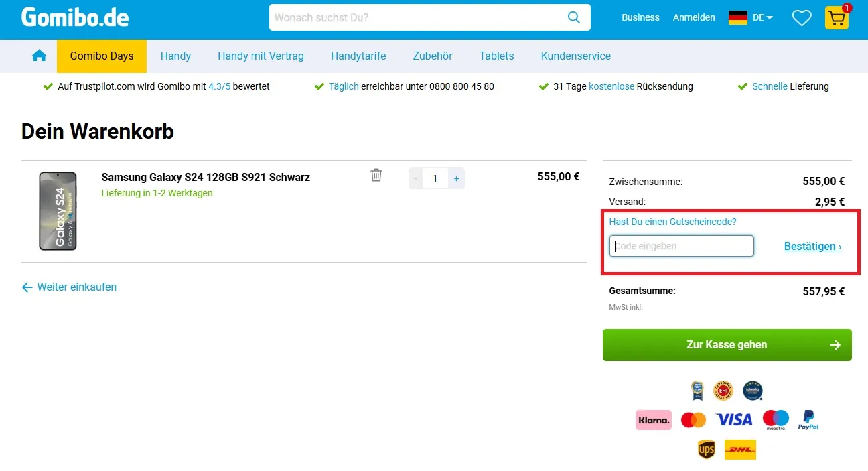Click the search magnifier icon

coord(574,17)
